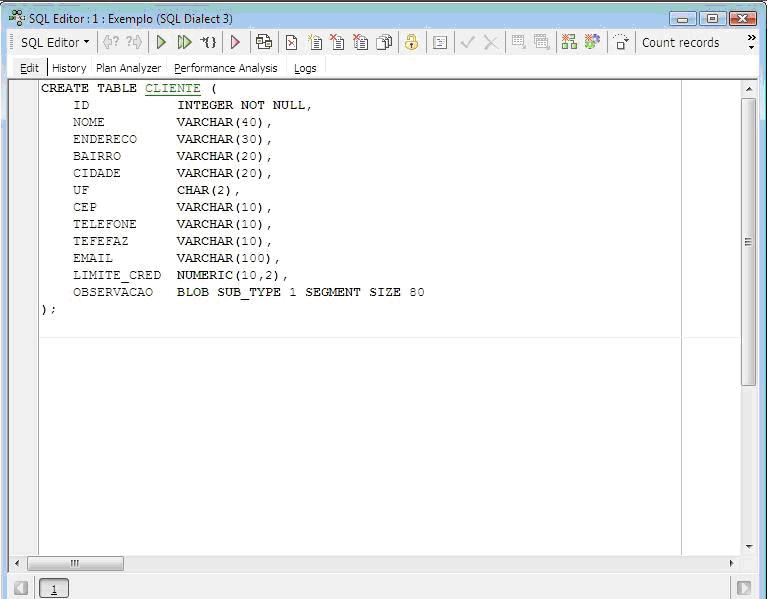This screenshot has height=599, width=768.
Task: Click the CLIENTE table name link
Action: pyautogui.click(x=173, y=88)
